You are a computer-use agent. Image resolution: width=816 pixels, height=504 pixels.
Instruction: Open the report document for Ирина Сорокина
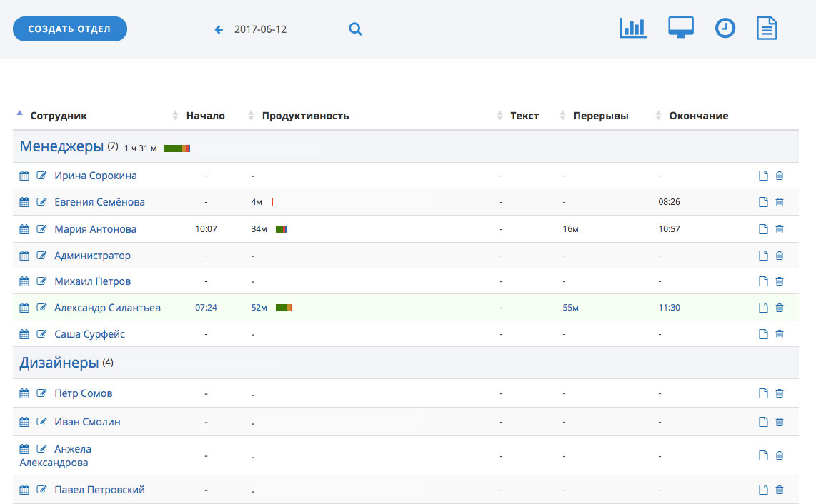click(x=763, y=175)
